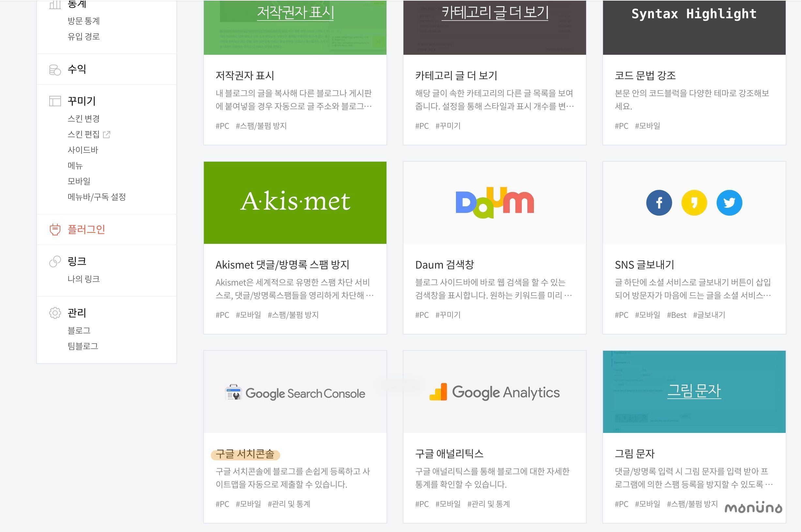Click the Syntax Highlight banner
801x532 pixels.
(694, 27)
